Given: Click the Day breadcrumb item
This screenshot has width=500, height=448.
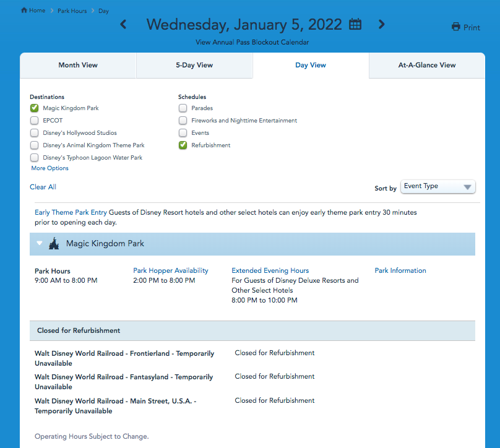Looking at the screenshot, I should point(103,11).
